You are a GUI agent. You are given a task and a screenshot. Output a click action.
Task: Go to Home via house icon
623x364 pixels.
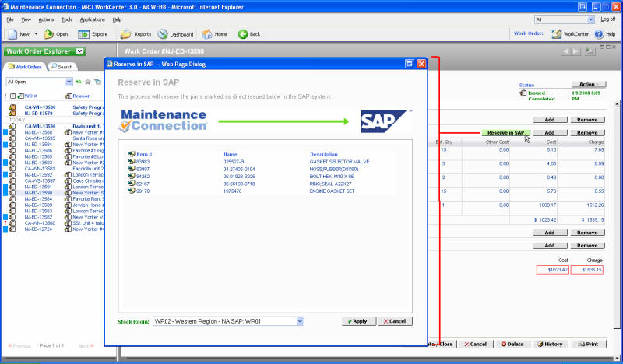(207, 34)
